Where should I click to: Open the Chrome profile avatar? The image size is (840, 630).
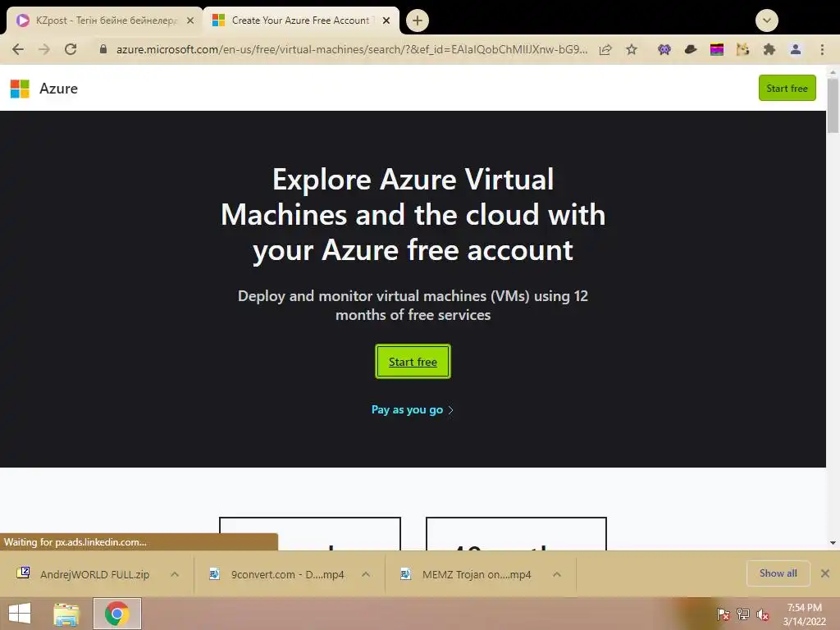click(x=796, y=50)
